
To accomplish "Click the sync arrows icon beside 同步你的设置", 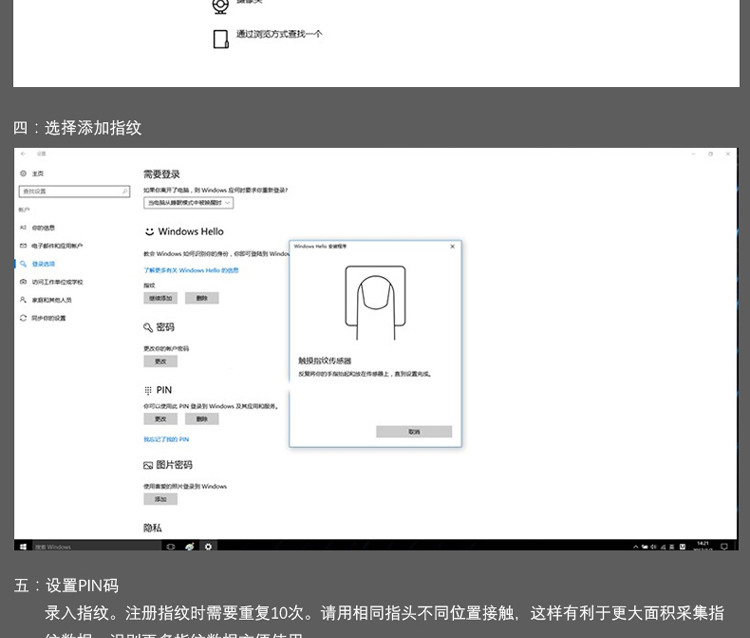I will [x=23, y=318].
